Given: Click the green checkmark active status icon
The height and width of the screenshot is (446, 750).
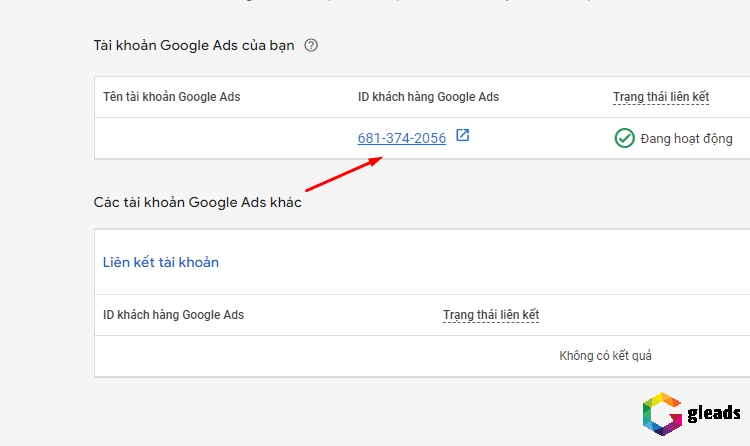Looking at the screenshot, I should pyautogui.click(x=624, y=138).
